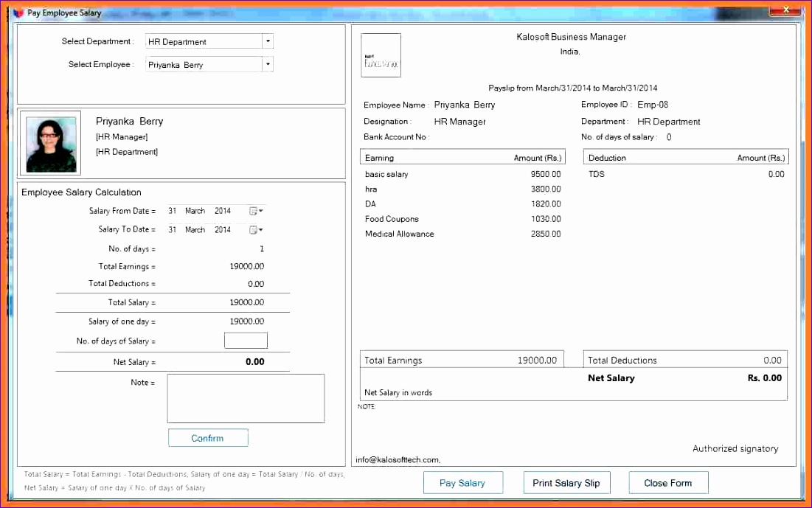View Priyanka Berry's employee photo

[49, 143]
